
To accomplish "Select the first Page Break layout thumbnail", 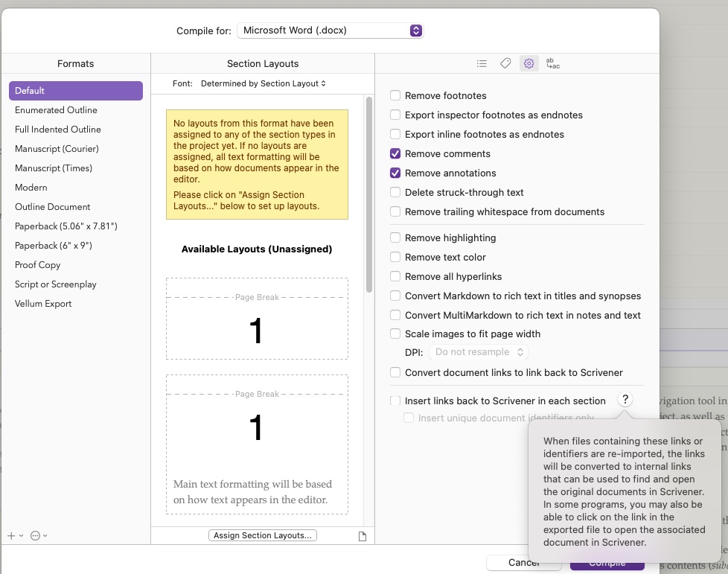I will [257, 319].
